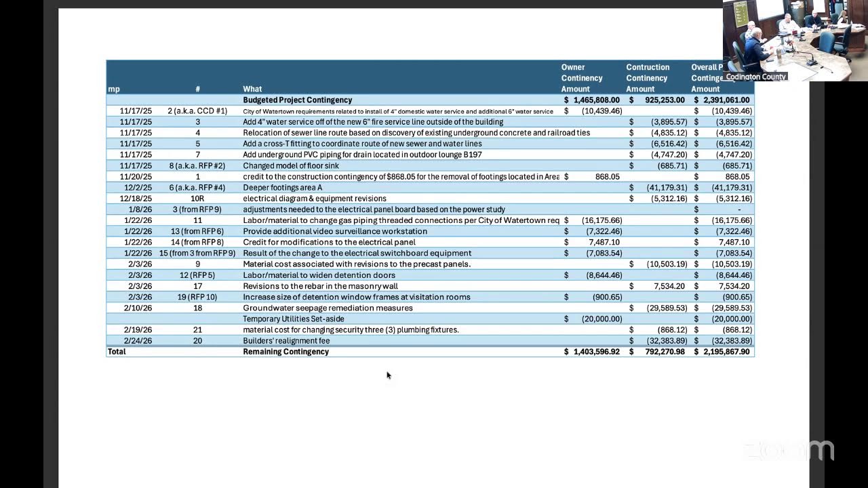Select the 'Changed model of floor sink' cell
This screenshot has height=488, width=868.
coord(291,165)
